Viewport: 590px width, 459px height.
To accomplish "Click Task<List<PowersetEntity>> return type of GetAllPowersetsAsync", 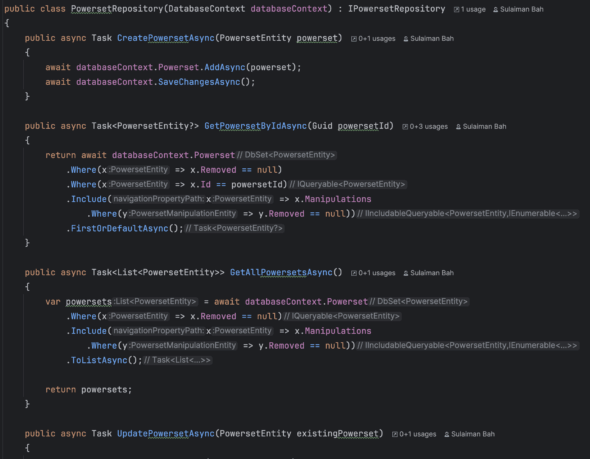I will point(158,272).
